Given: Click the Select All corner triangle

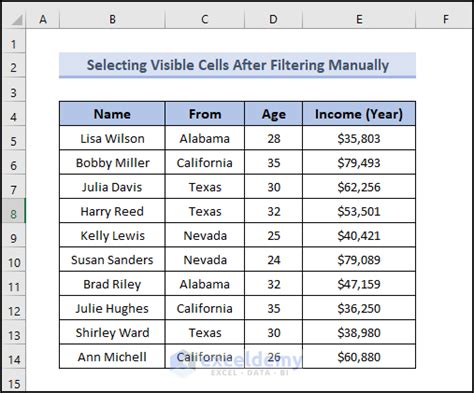Looking at the screenshot, I should [15, 19].
